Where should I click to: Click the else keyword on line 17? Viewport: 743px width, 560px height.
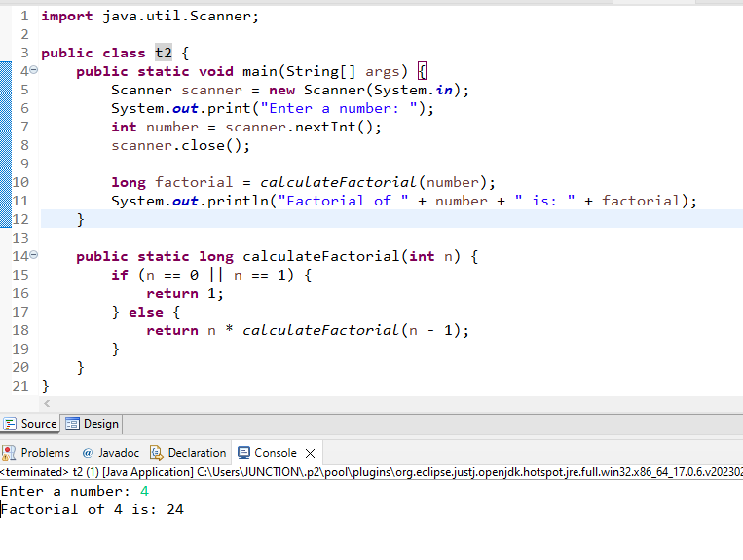click(146, 312)
